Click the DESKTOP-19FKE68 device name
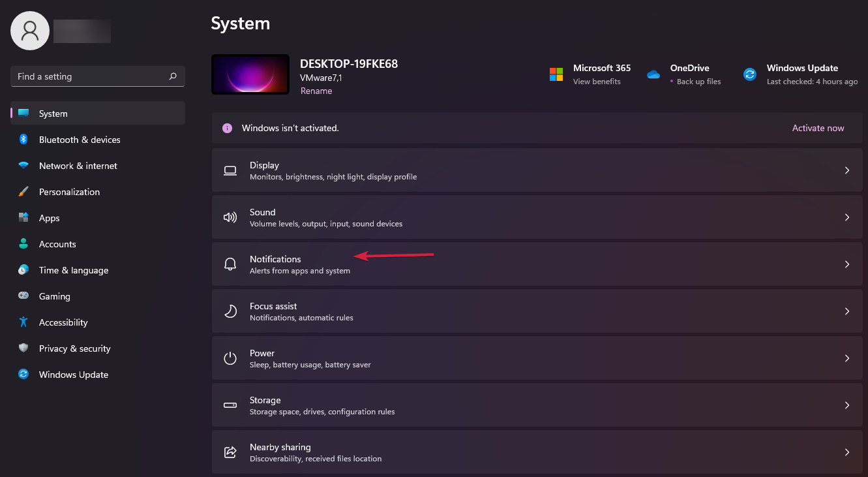The image size is (868, 477). 349,64
